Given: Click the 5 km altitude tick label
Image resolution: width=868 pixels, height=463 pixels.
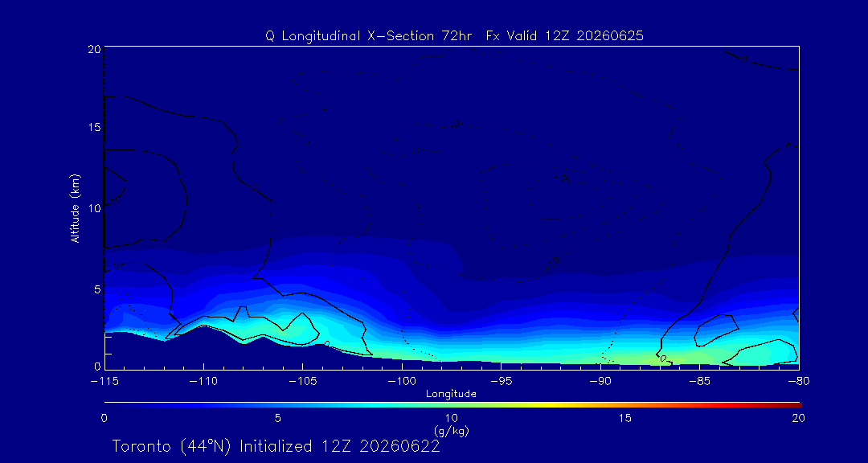Looking at the screenshot, I should (x=96, y=289).
